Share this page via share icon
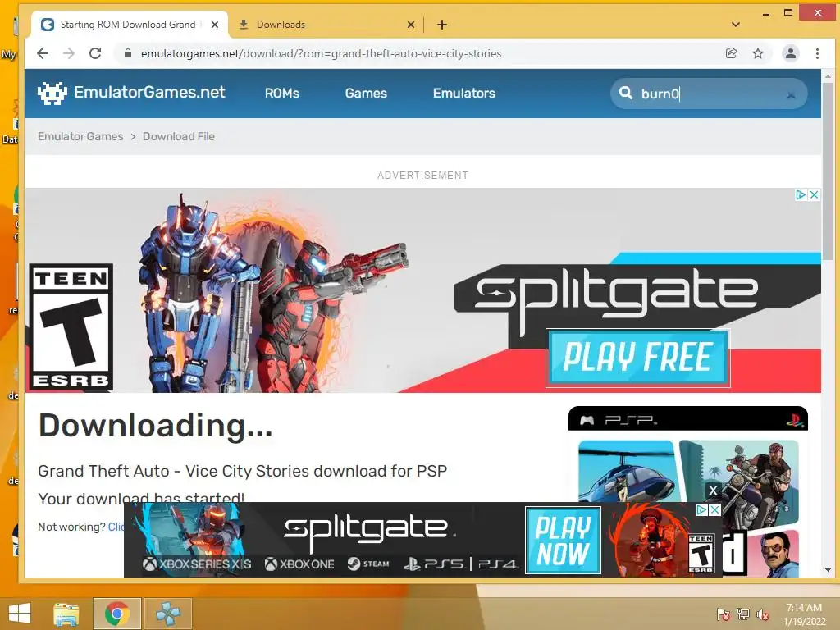The image size is (840, 630). pos(731,53)
